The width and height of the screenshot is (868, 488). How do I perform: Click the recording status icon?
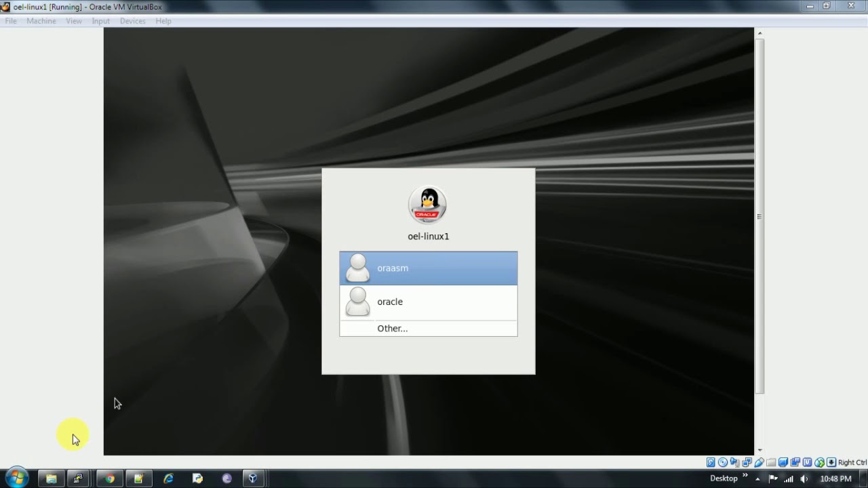tap(795, 462)
